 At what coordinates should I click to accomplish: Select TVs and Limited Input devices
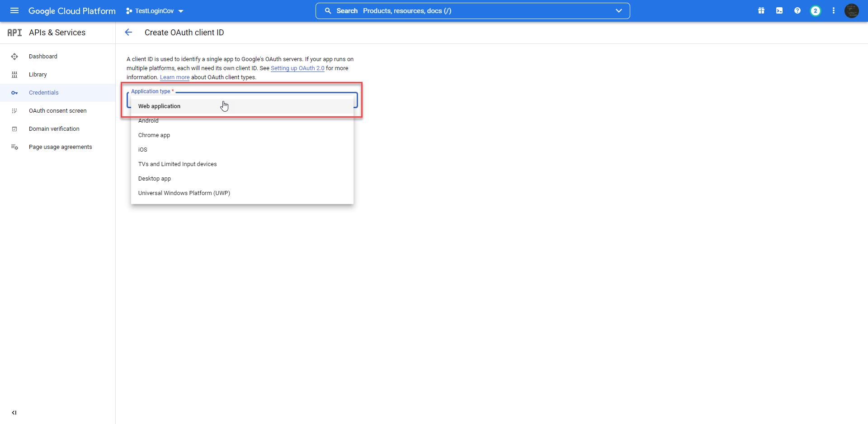point(242,164)
